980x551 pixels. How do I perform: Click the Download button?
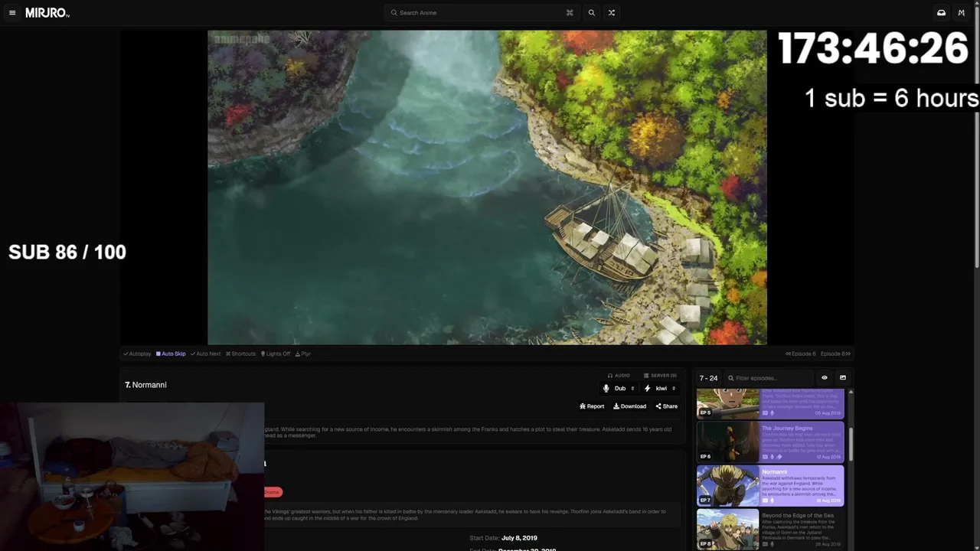pyautogui.click(x=629, y=406)
